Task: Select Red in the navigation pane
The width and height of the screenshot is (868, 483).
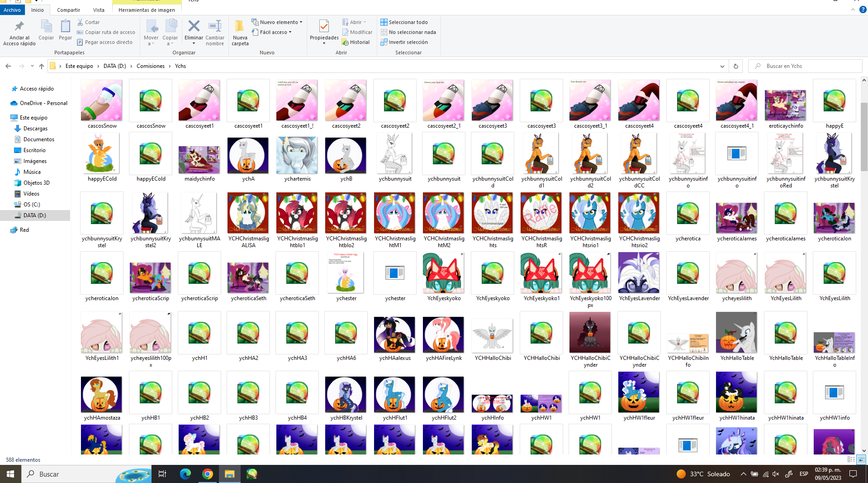Action: [24, 230]
